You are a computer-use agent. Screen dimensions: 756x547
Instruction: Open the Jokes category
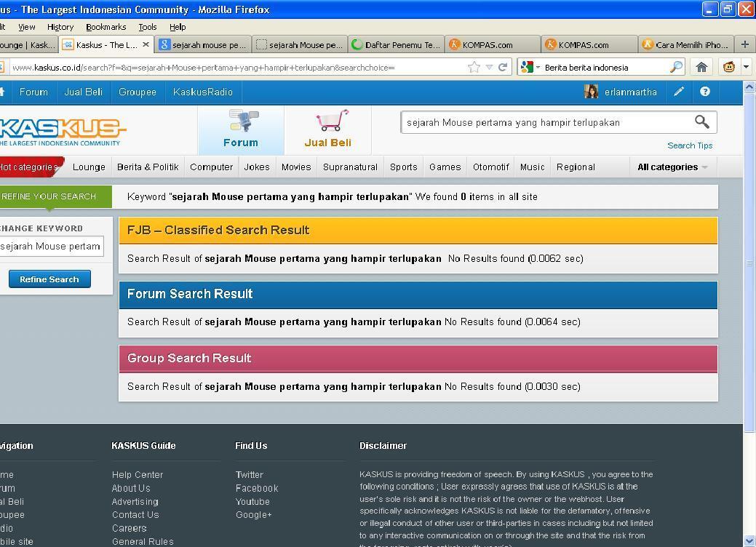(x=257, y=167)
